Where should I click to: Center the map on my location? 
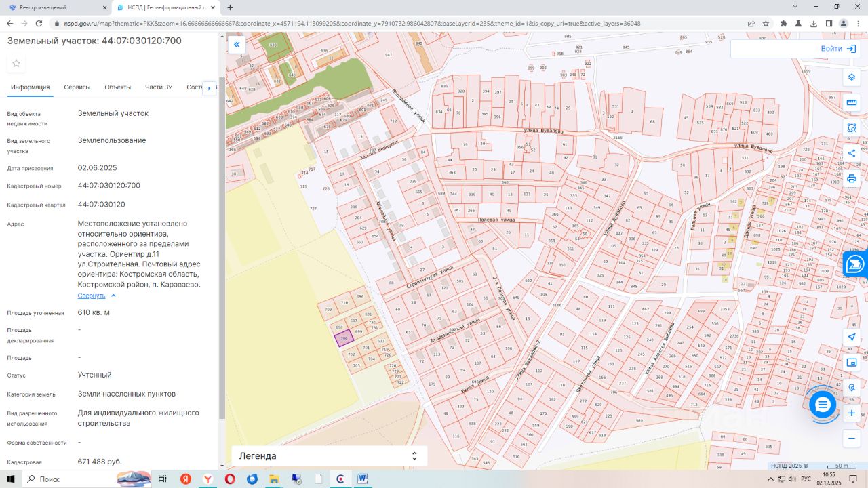click(x=852, y=337)
